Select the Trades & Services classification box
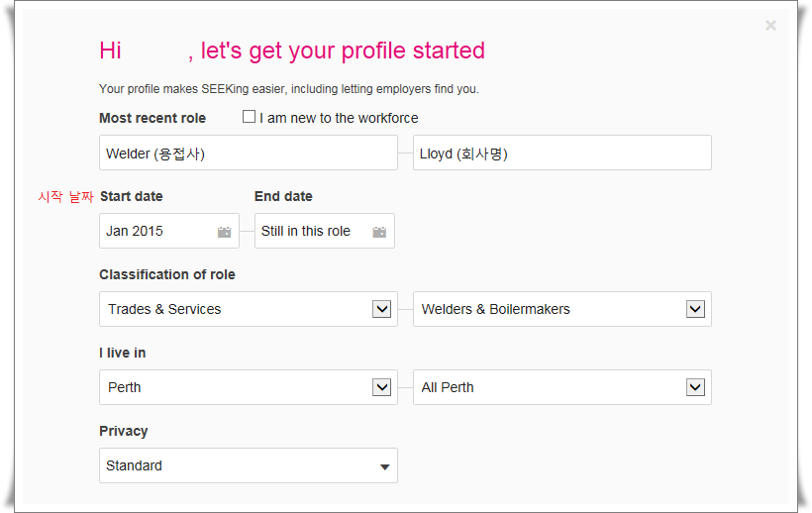This screenshot has width=812, height=513. [249, 309]
